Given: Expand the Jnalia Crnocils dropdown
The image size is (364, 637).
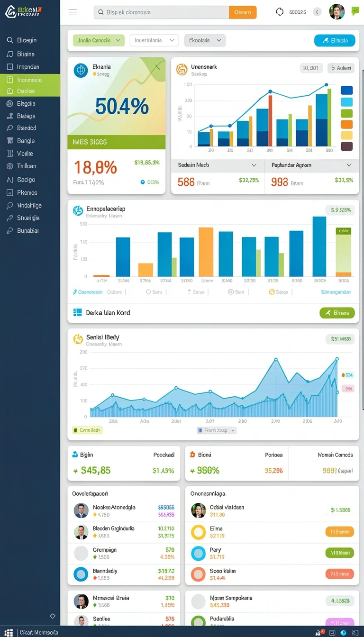Looking at the screenshot, I should coord(99,40).
